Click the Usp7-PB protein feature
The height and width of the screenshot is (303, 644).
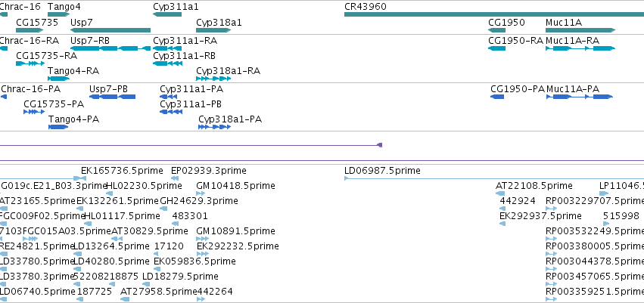pyautogui.click(x=112, y=97)
